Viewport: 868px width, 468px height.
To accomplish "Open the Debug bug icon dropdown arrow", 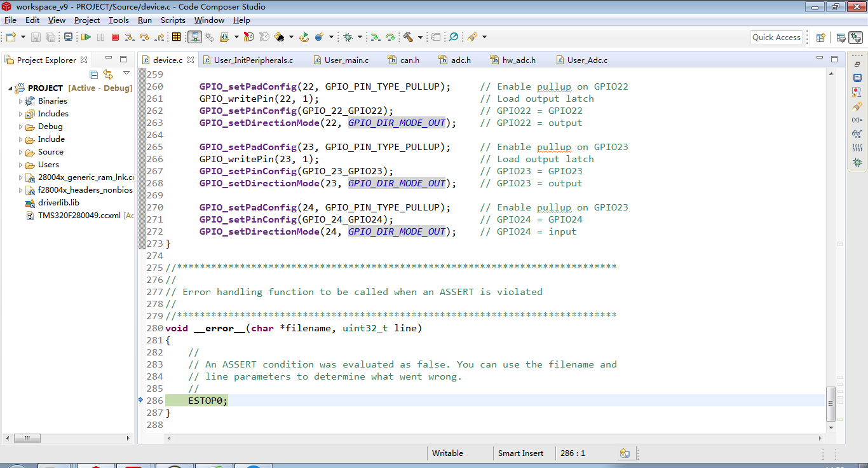I will click(359, 37).
